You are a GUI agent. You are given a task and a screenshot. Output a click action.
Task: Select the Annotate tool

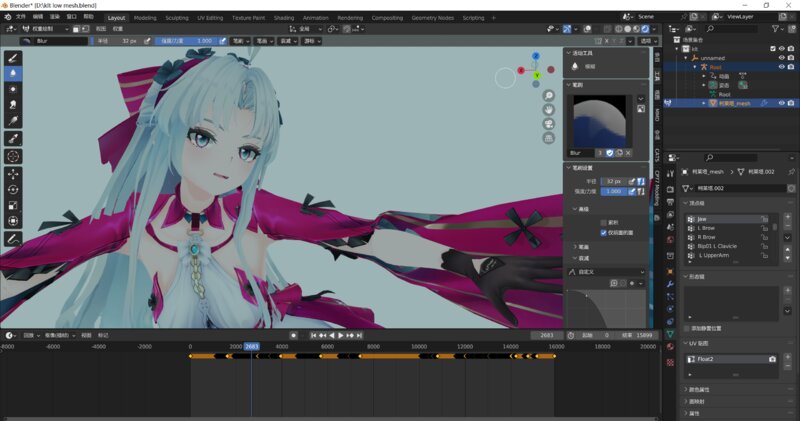pyautogui.click(x=13, y=238)
